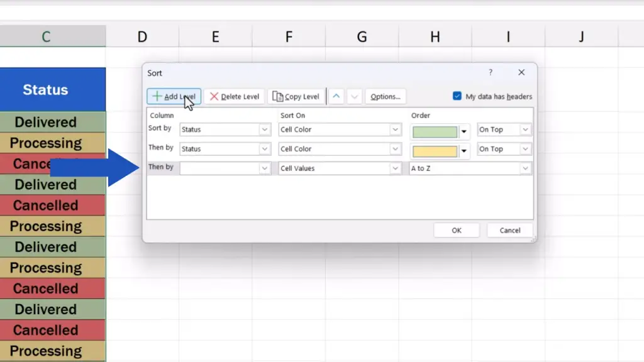Confirm sorting with the OK button
Screen dimensions: 644x362
(x=457, y=231)
